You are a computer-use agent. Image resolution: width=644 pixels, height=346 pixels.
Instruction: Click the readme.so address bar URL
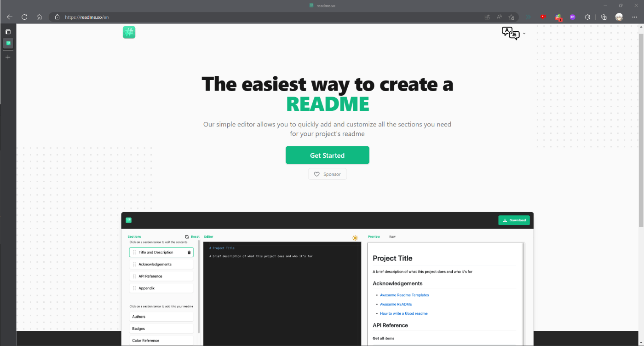[x=86, y=17]
